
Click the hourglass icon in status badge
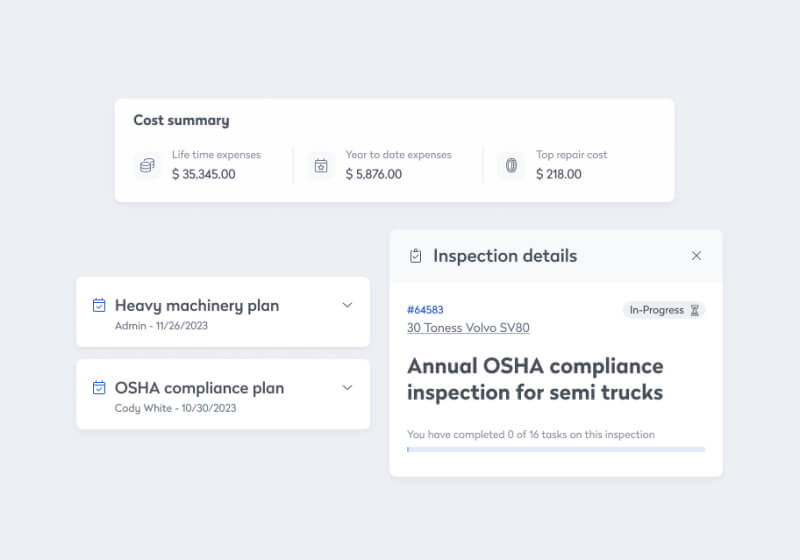coord(694,310)
